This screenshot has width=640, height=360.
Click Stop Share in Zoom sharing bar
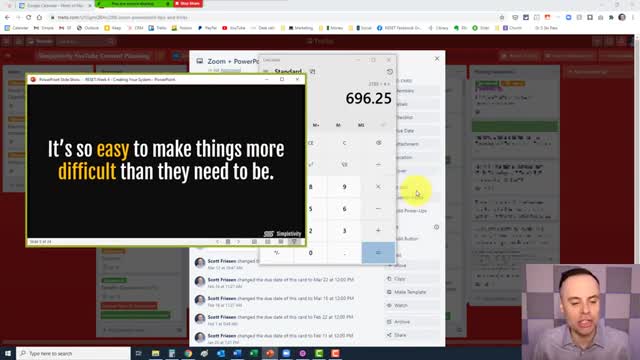point(188,3)
